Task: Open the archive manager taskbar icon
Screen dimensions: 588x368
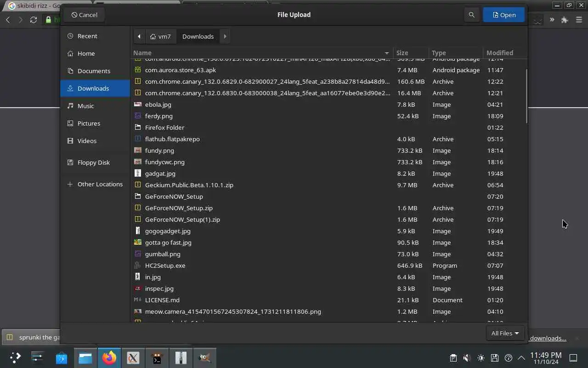Action: tap(181, 357)
